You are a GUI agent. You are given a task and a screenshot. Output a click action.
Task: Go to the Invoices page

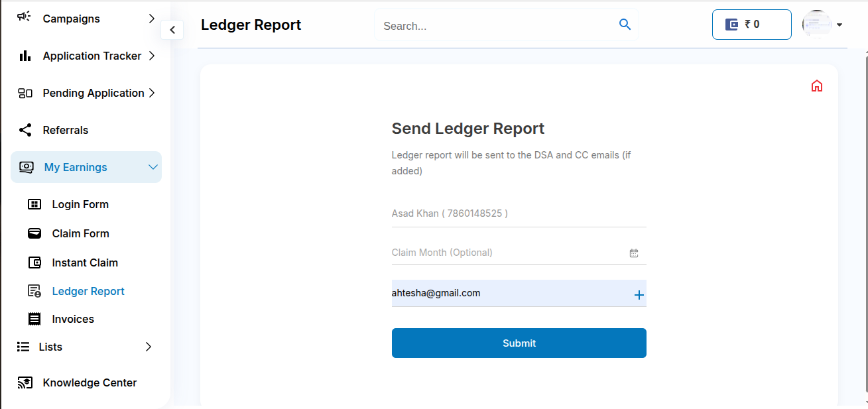[73, 319]
